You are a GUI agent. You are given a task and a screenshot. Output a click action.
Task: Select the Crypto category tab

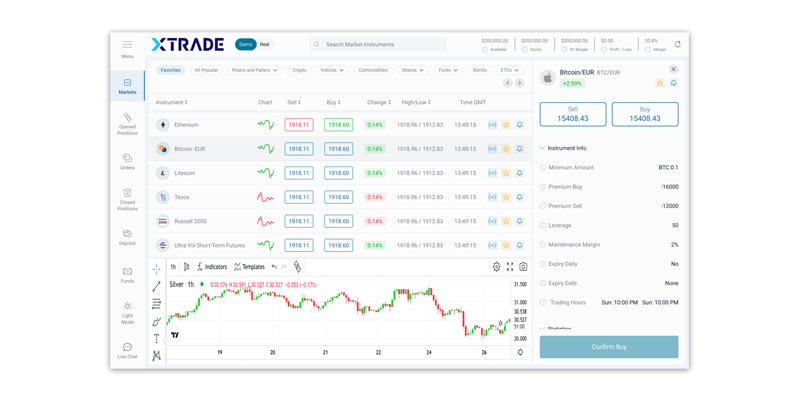[x=299, y=70]
